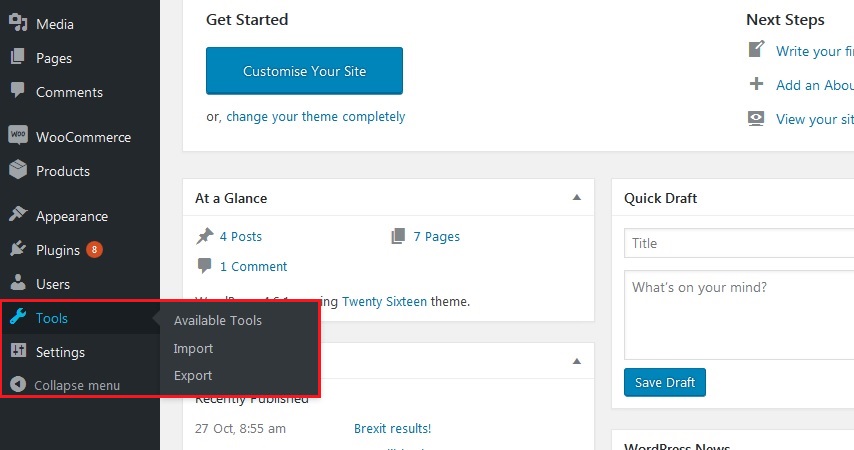This screenshot has width=854, height=450.
Task: Click the Pages icon in sidebar
Action: (18, 57)
